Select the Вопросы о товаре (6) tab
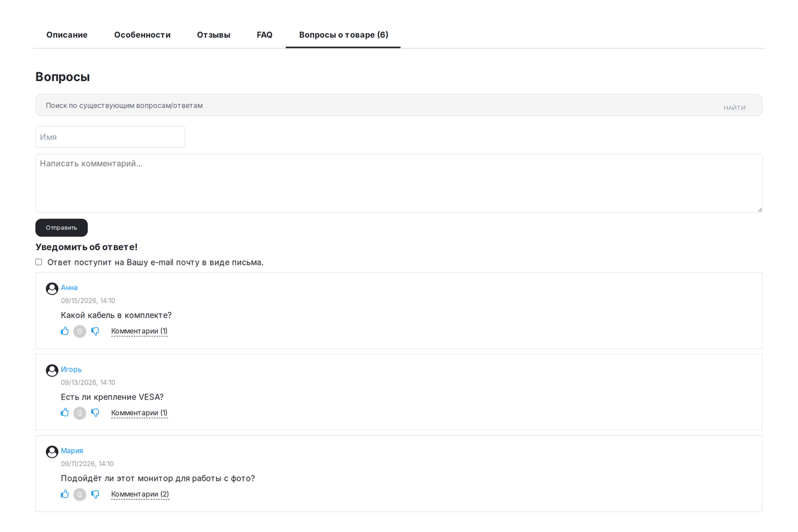The image size is (798, 532). 343,35
